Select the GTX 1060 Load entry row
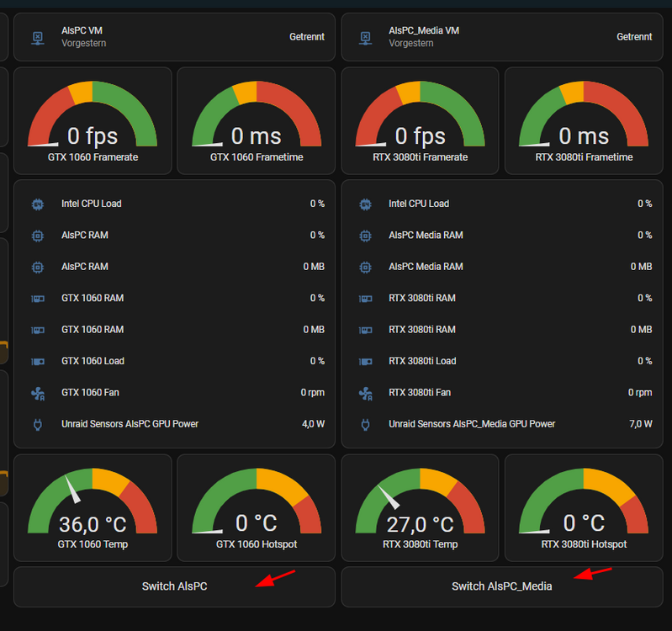 [x=174, y=362]
